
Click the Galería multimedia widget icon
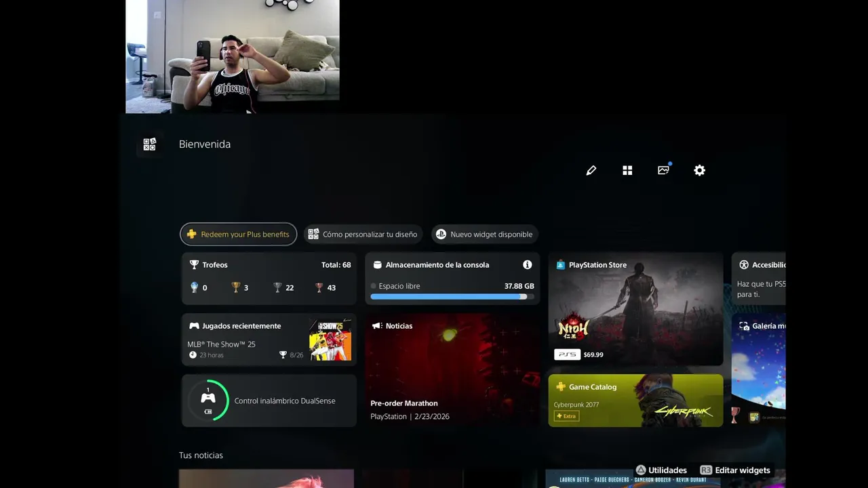point(744,326)
